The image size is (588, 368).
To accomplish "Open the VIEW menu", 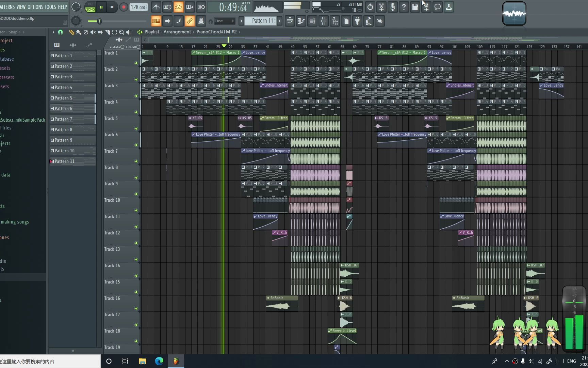I will pyautogui.click(x=21, y=7).
